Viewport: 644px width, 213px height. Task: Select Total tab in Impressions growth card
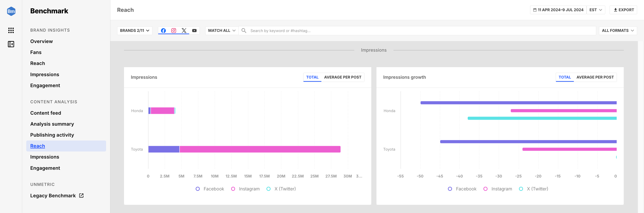[x=565, y=77]
